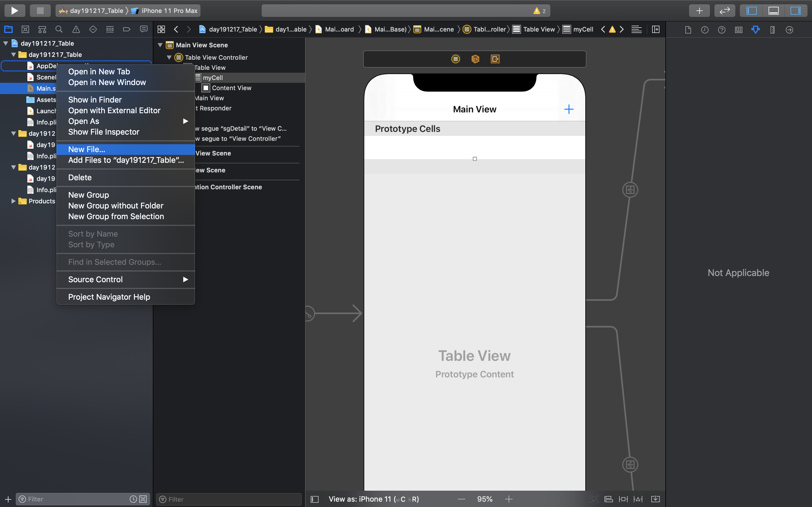Expand the Products folder

pyautogui.click(x=13, y=201)
